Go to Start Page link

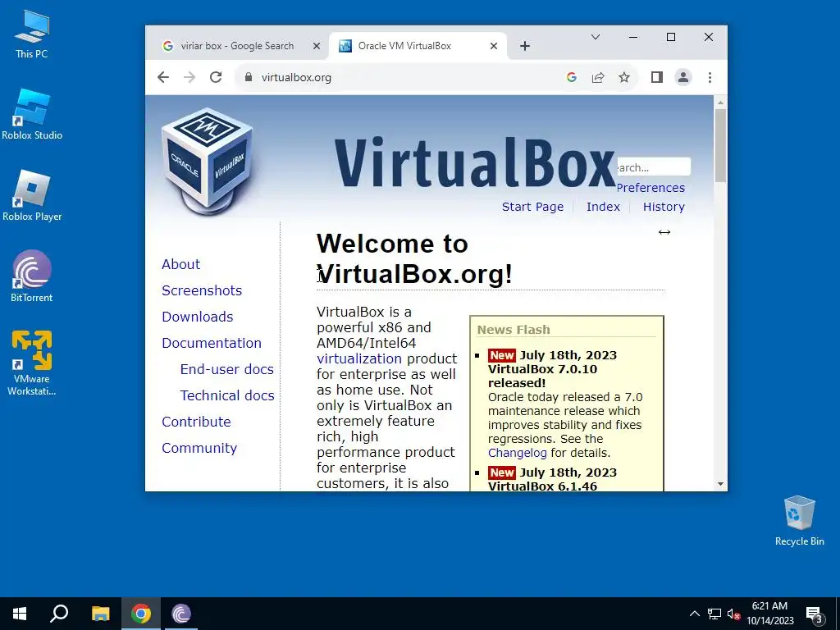click(x=532, y=207)
